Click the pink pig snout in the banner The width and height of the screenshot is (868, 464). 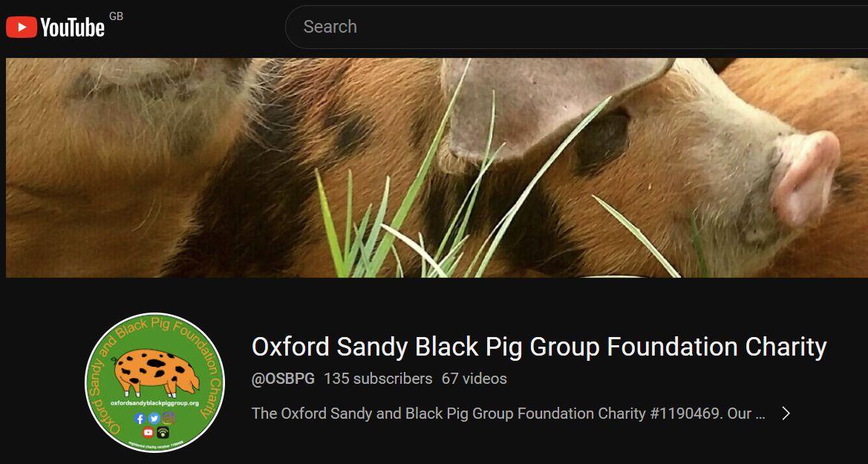(x=806, y=178)
